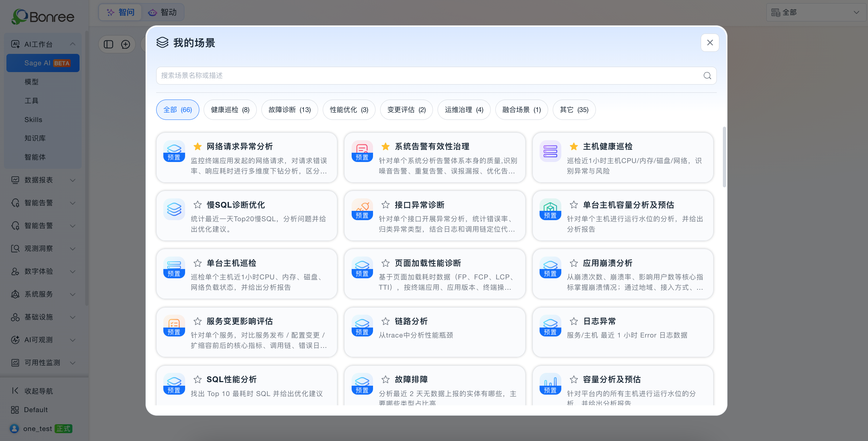Select the 性能优化 (3) filter tab
This screenshot has width=868, height=441.
pyautogui.click(x=349, y=110)
